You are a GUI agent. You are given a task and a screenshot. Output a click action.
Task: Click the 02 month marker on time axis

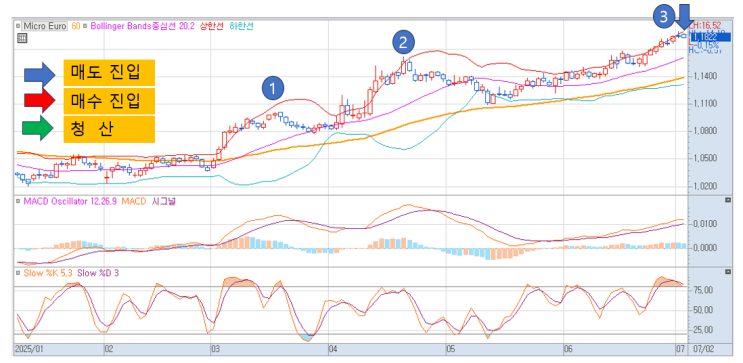click(x=108, y=349)
